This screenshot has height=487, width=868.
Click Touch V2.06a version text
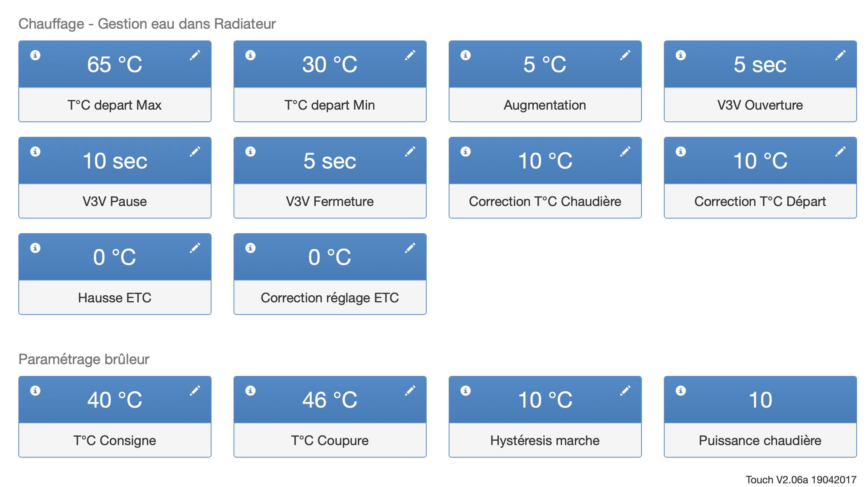(x=801, y=480)
